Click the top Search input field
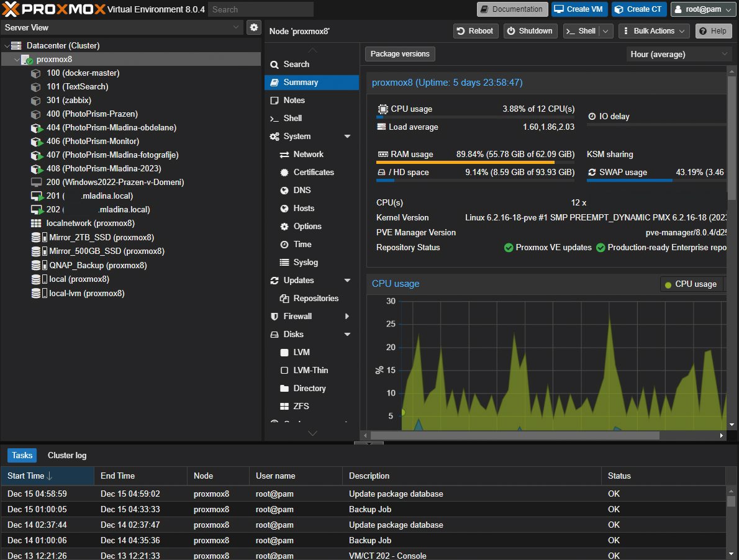 coord(261,9)
